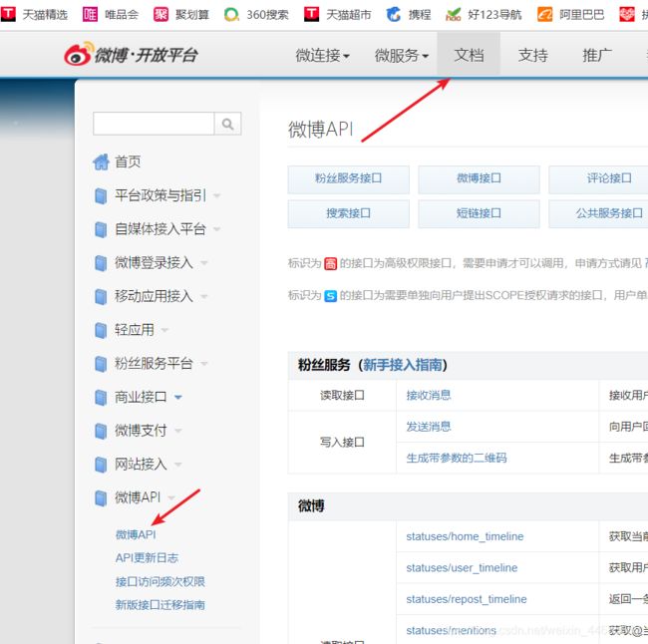Open the 微博API sidebar sub-link
The height and width of the screenshot is (644, 648).
coord(136,534)
